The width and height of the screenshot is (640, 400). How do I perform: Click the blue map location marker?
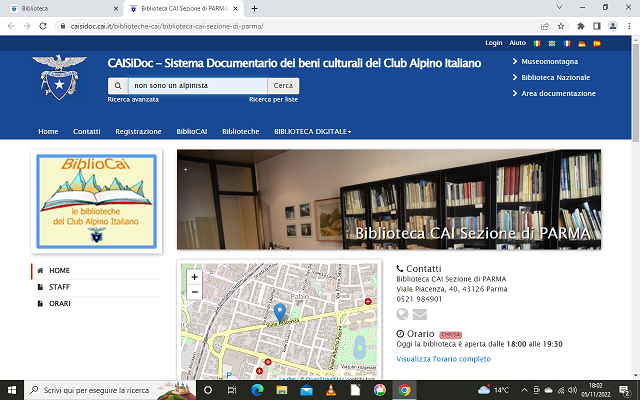[x=280, y=313]
